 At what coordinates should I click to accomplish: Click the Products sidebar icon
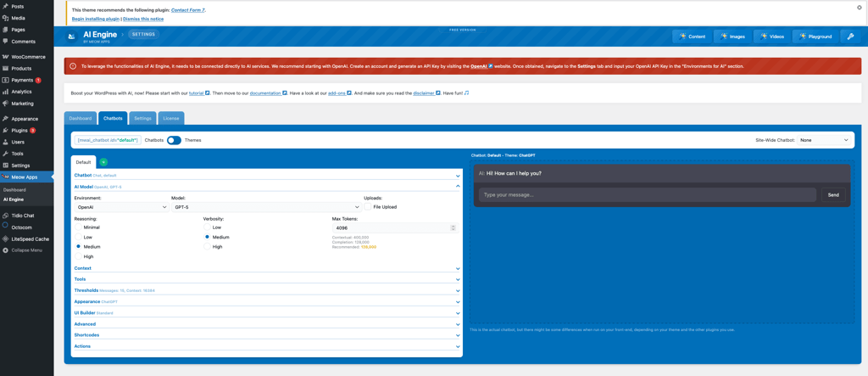click(5, 68)
